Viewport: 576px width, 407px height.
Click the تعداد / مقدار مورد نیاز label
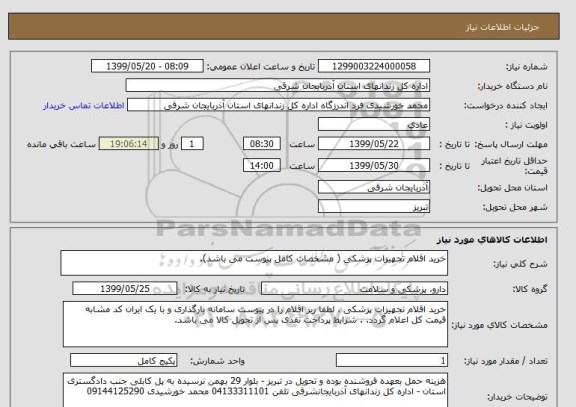click(x=505, y=361)
